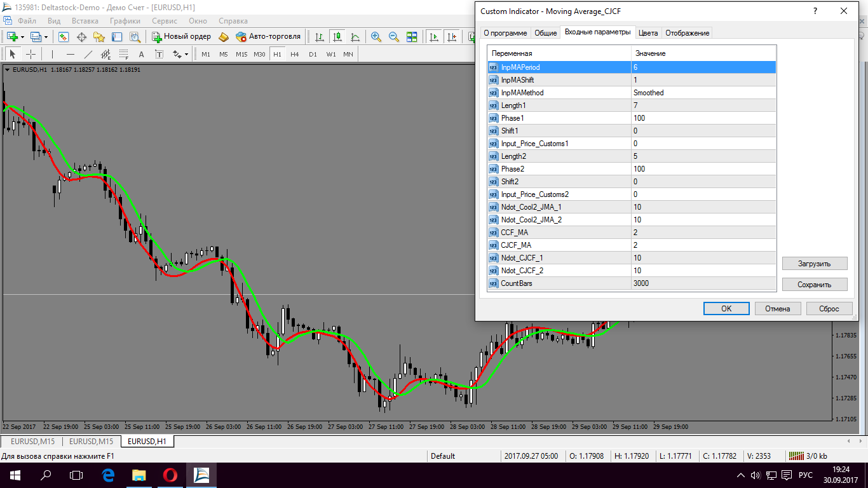The width and height of the screenshot is (868, 488).
Task: Open the new chart dropdown arrow
Action: (x=22, y=37)
